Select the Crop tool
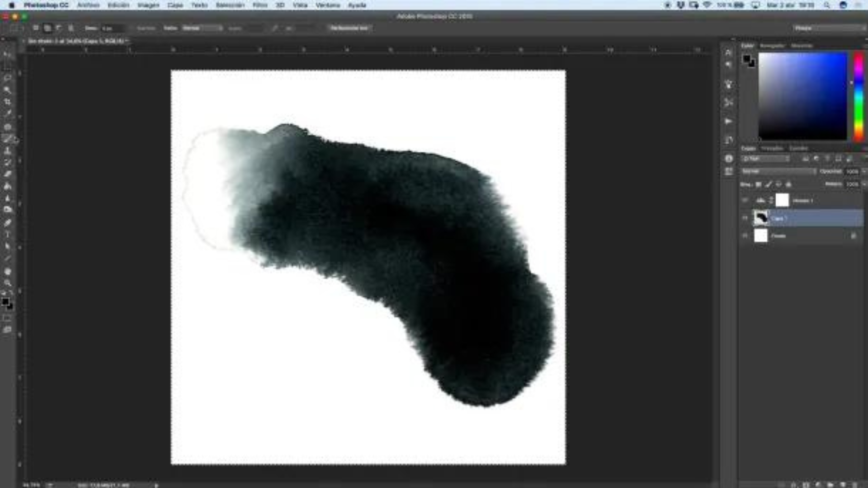 (x=7, y=102)
